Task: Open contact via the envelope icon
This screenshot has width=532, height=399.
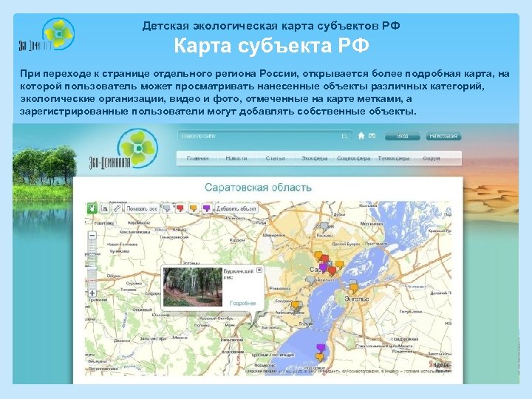Action: coord(372,136)
